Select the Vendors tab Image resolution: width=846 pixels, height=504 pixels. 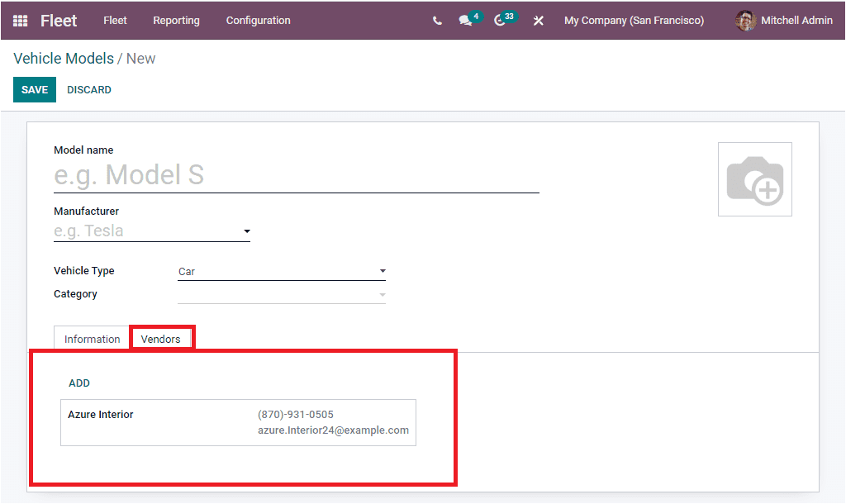pyautogui.click(x=162, y=339)
